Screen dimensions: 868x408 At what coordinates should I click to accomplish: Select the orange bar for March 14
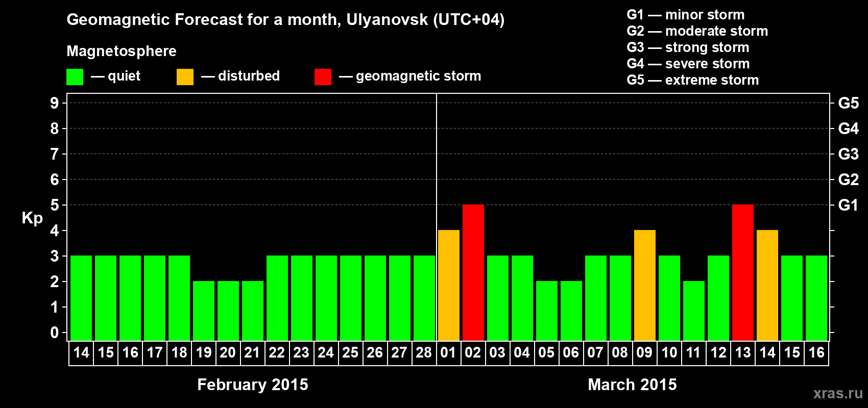[767, 285]
